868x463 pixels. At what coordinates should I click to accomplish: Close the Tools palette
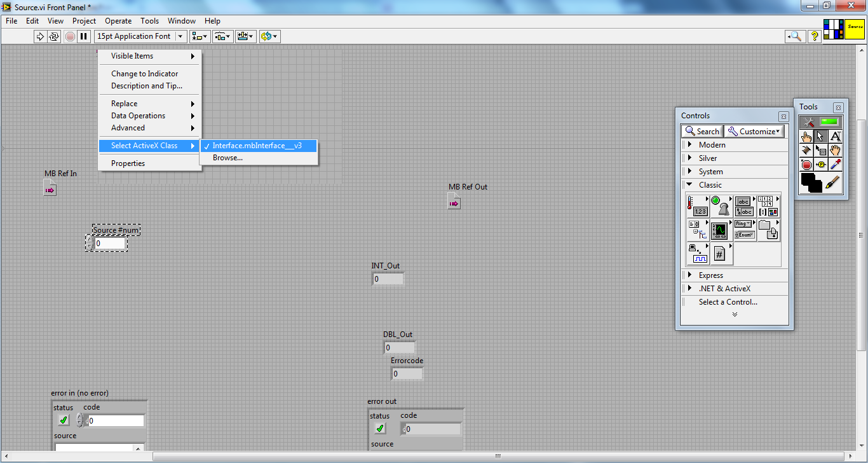pos(838,107)
